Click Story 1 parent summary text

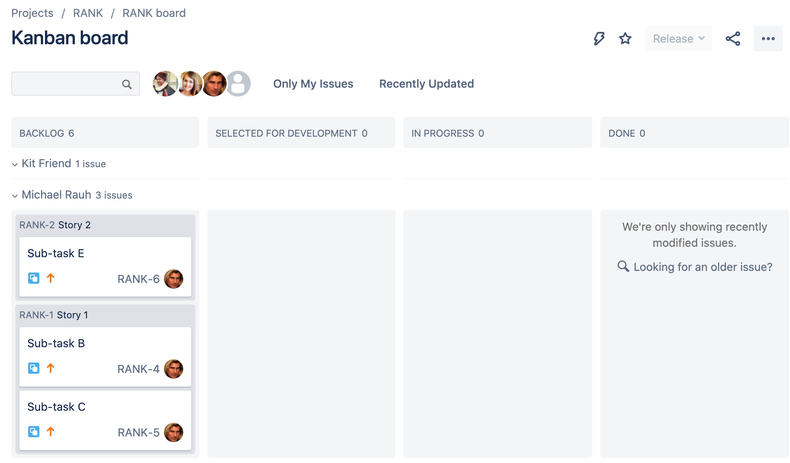tap(72, 315)
